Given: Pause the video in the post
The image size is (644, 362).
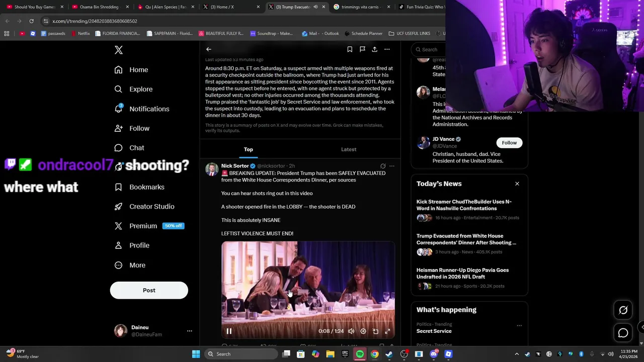Looking at the screenshot, I should [x=229, y=331].
